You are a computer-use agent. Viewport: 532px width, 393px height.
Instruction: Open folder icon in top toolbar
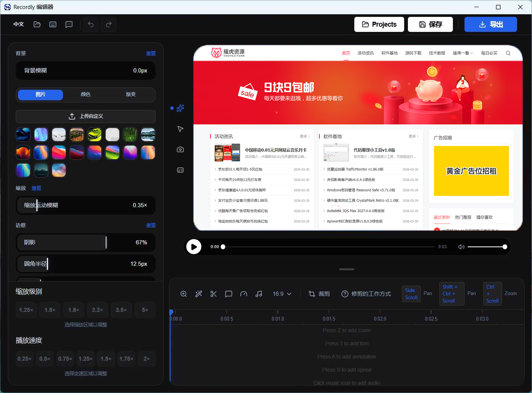[37, 24]
